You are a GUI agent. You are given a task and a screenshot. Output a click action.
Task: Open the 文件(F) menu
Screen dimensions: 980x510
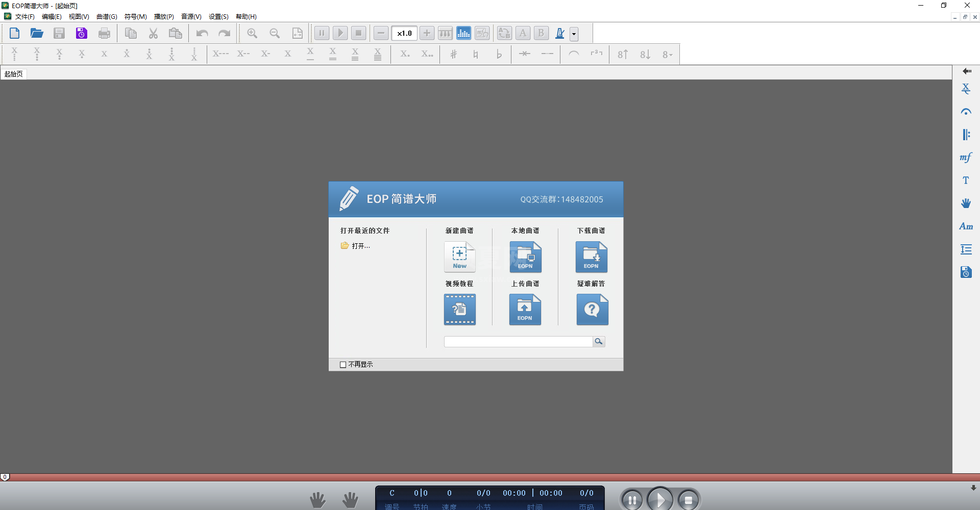[x=24, y=17]
